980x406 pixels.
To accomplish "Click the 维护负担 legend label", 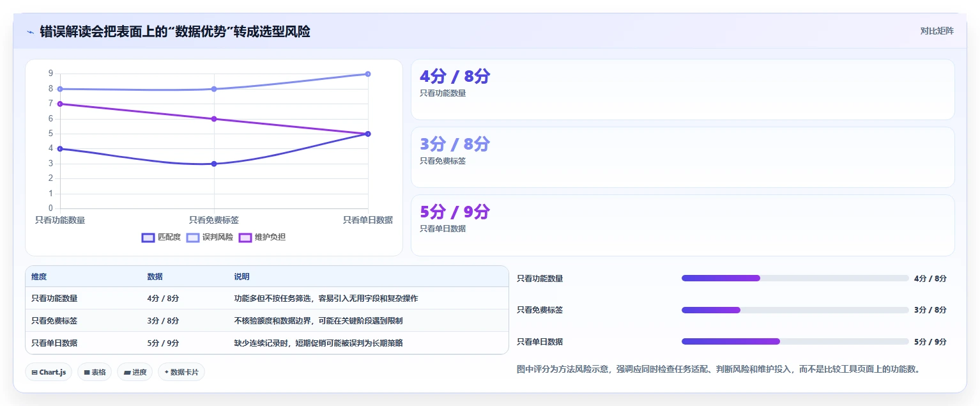I will click(x=270, y=238).
